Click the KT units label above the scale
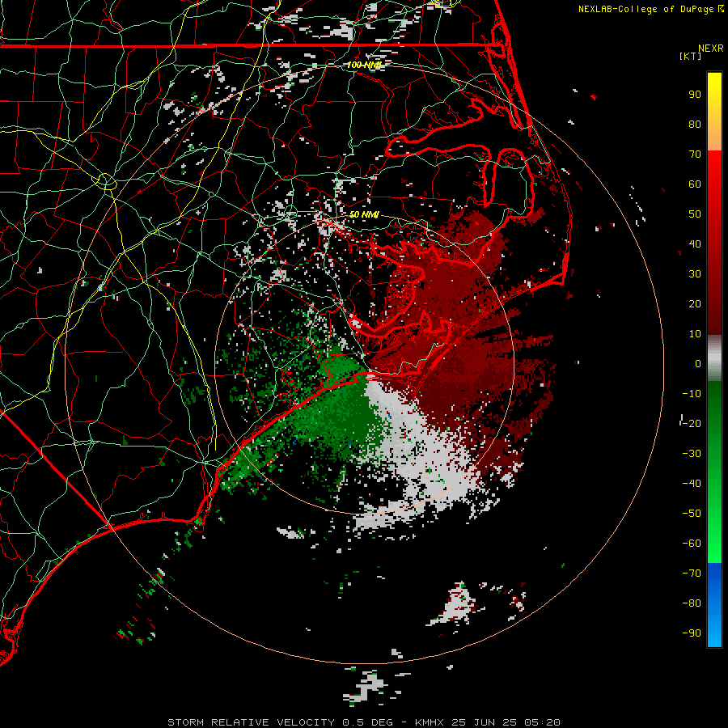The width and height of the screenshot is (728, 728). point(690,56)
